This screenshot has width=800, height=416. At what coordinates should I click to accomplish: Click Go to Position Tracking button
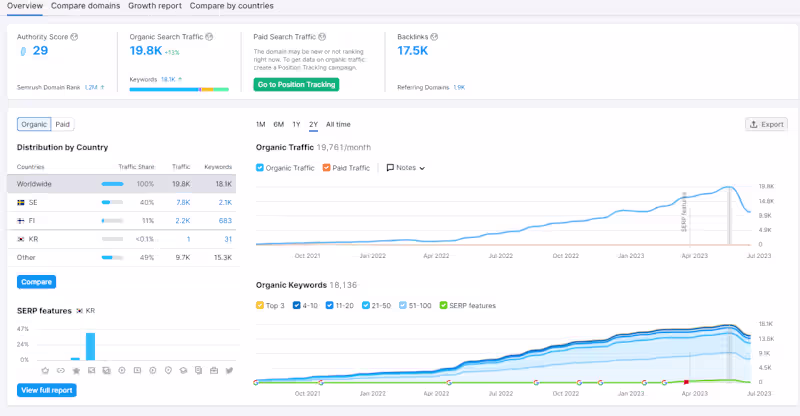(296, 84)
